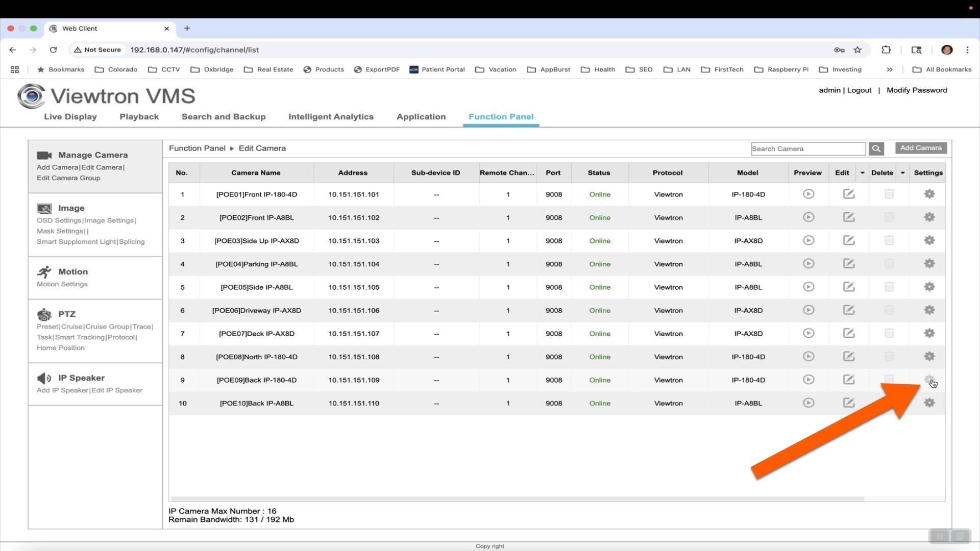Open settings gear for [POE01]Front IP-180-4D
Screen dimensions: 980x551
click(x=929, y=194)
